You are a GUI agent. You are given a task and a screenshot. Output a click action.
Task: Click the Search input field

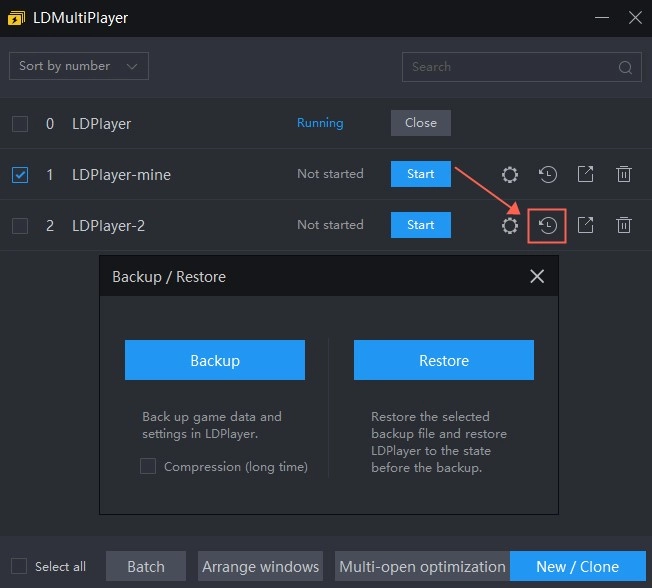pos(521,67)
